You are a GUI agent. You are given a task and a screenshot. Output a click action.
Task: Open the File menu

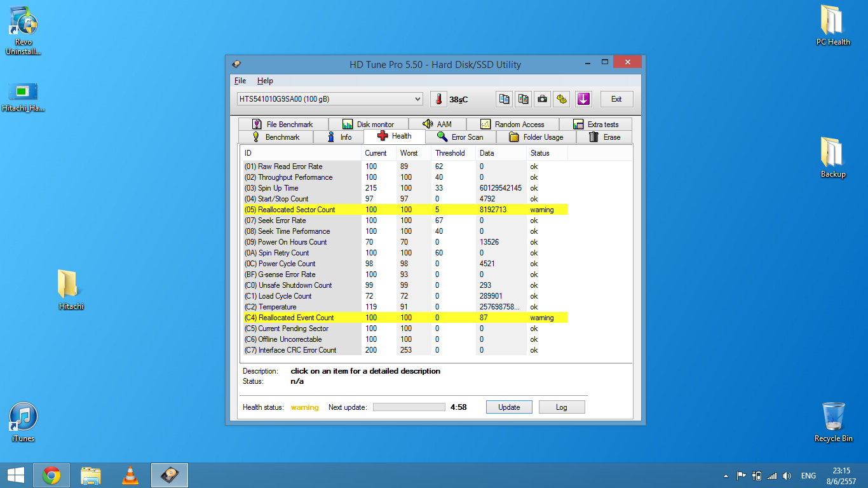pyautogui.click(x=240, y=81)
